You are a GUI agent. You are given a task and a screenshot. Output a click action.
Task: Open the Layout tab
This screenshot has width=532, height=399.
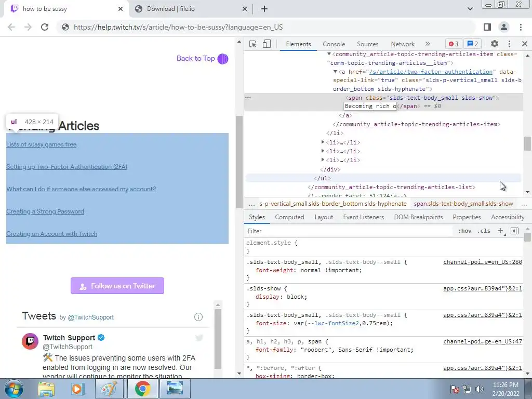point(324,217)
